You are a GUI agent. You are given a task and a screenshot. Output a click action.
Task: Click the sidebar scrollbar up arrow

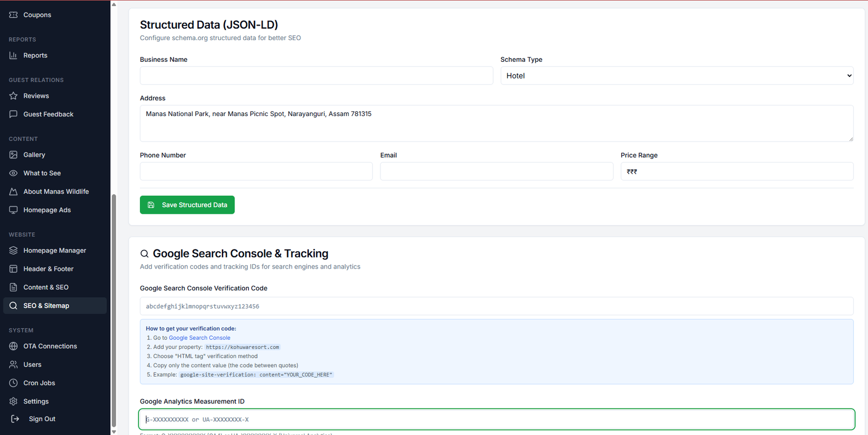(113, 4)
